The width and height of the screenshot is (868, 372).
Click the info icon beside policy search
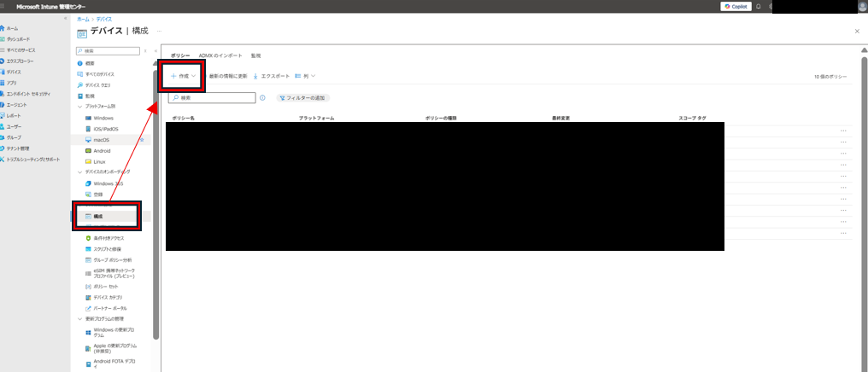click(262, 98)
